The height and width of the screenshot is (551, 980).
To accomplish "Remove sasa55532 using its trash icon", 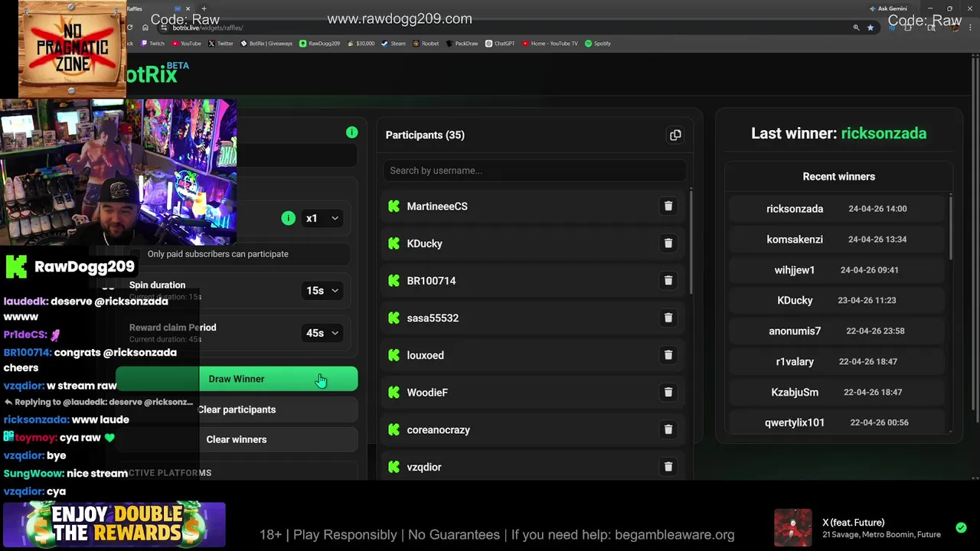I will pos(668,318).
